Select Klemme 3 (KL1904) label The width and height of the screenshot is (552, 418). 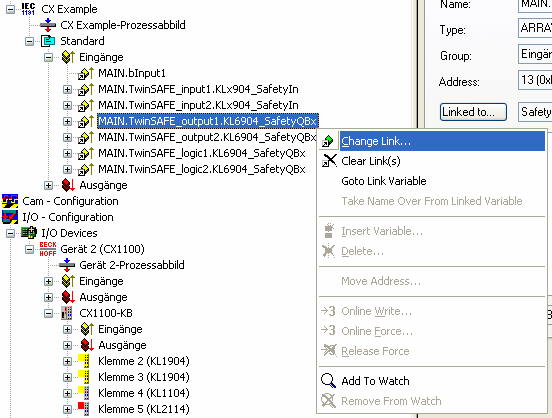pyautogui.click(x=144, y=377)
